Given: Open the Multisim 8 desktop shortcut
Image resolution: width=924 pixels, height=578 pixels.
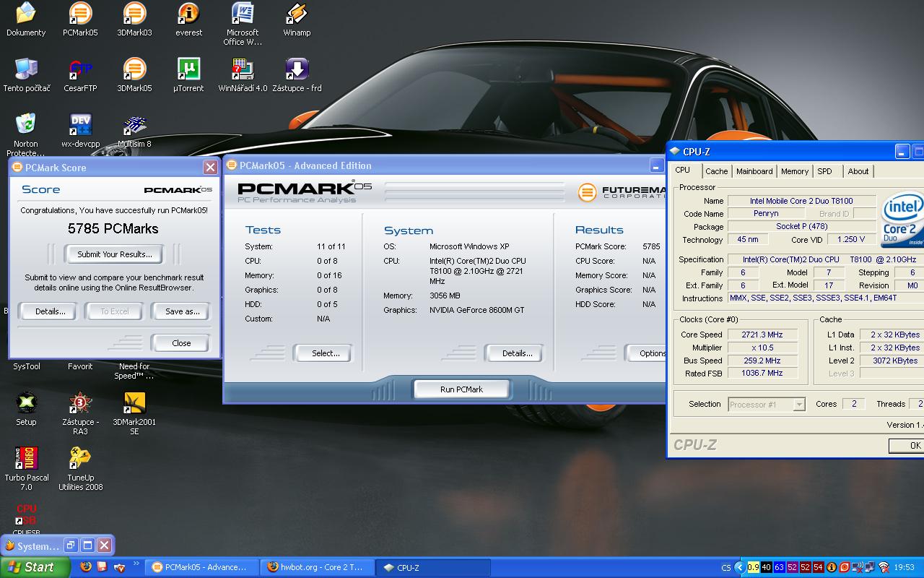Looking at the screenshot, I should (x=134, y=131).
